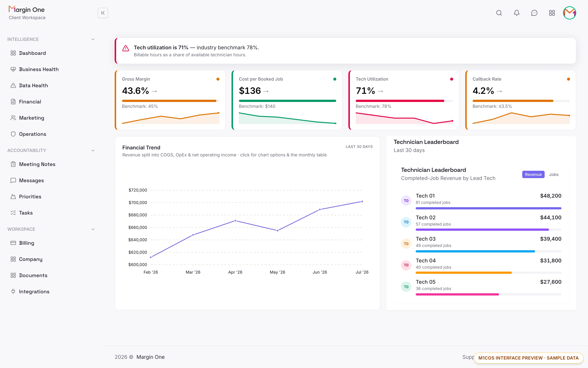
Task: Open the Callback Rate card
Action: [x=521, y=100]
